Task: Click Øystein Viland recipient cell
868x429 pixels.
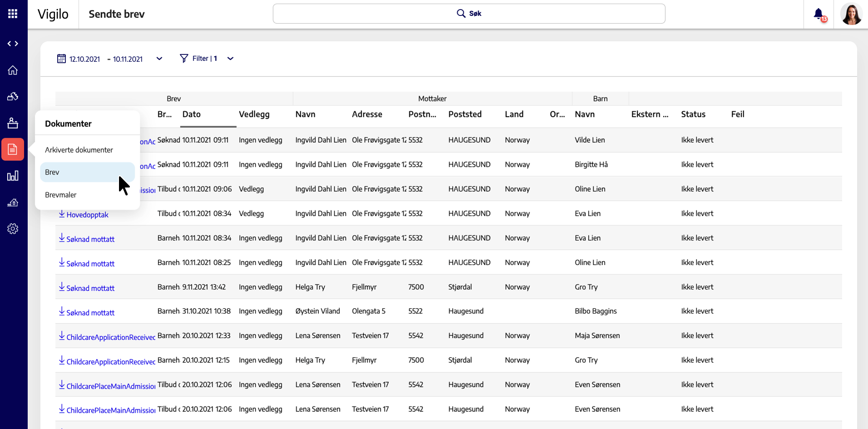Action: 317,311
